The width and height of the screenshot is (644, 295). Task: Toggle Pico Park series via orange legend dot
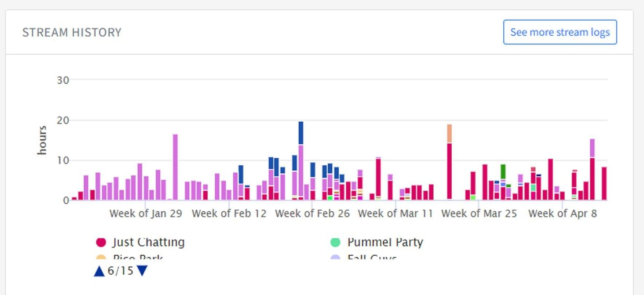(x=101, y=258)
